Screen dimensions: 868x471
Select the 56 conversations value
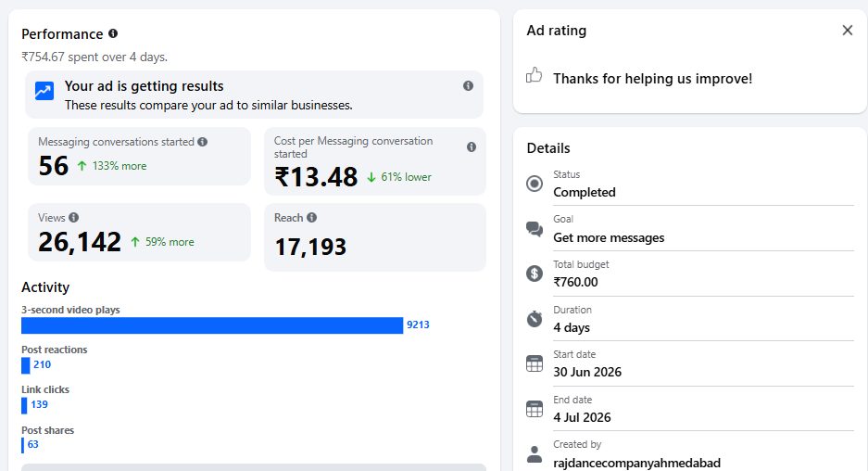click(53, 166)
